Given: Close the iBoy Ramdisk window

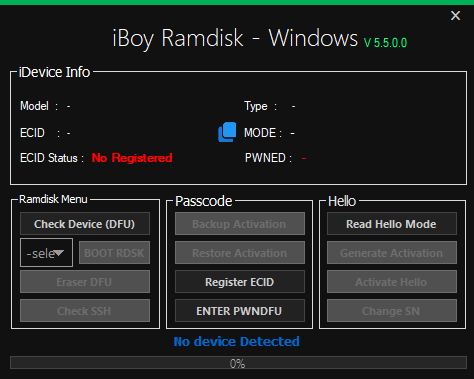Looking at the screenshot, I should click(455, 15).
